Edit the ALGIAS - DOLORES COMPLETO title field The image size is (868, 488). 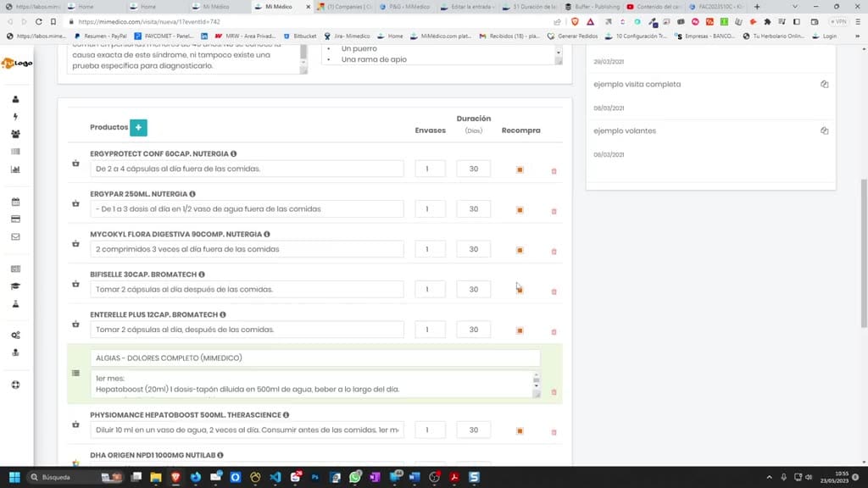[x=315, y=358]
